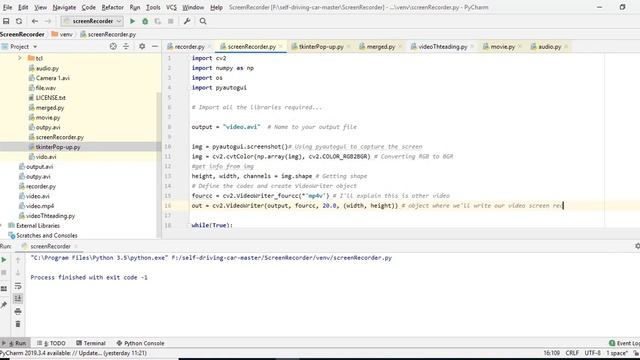Switch to audio.py editor tab
This screenshot has height=360, width=640.
click(549, 47)
